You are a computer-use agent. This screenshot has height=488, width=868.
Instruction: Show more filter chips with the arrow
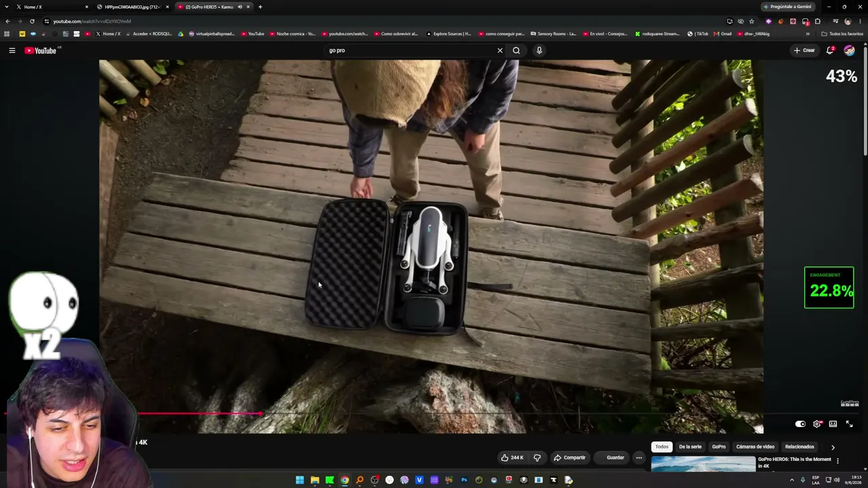[833, 447]
